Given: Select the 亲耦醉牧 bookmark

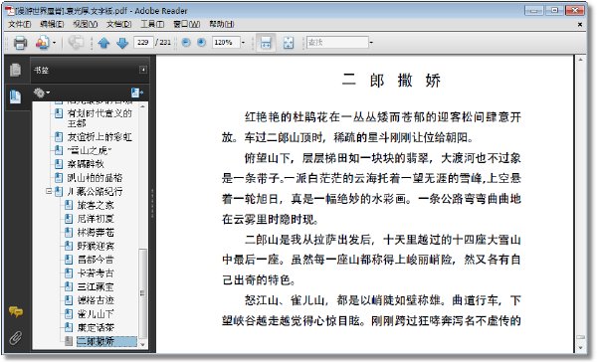Looking at the screenshot, I should tap(86, 164).
